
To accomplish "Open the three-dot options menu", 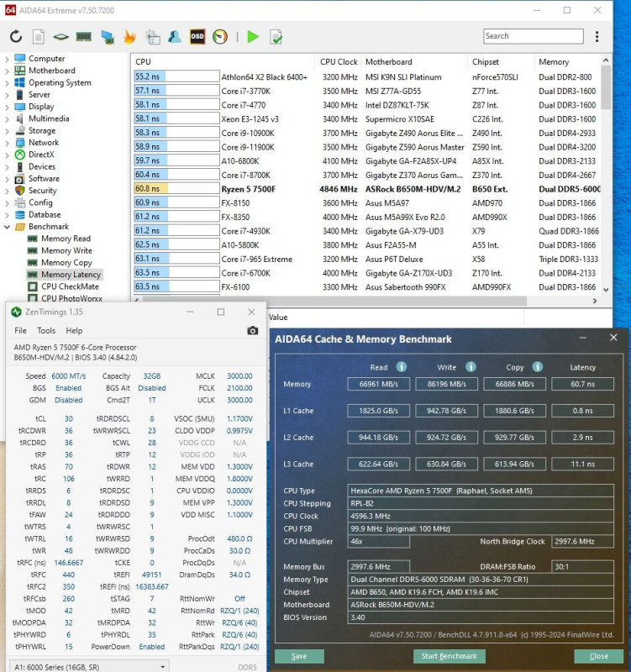I will click(597, 36).
